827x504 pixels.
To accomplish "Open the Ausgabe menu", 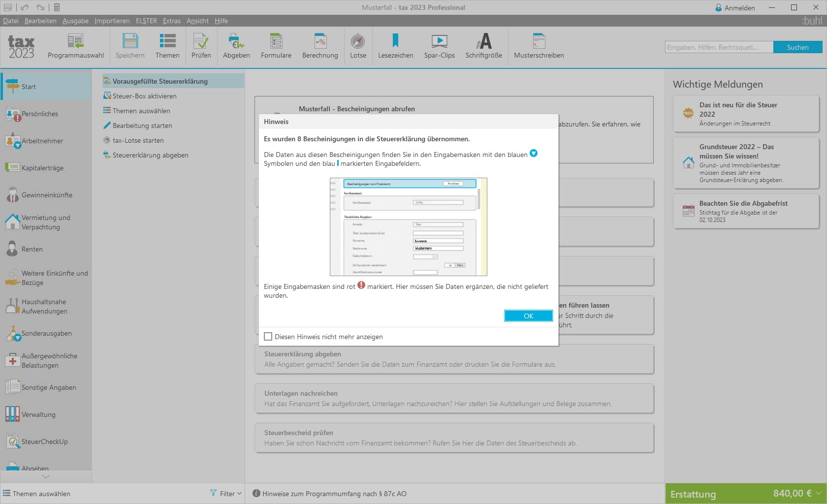I will point(75,21).
